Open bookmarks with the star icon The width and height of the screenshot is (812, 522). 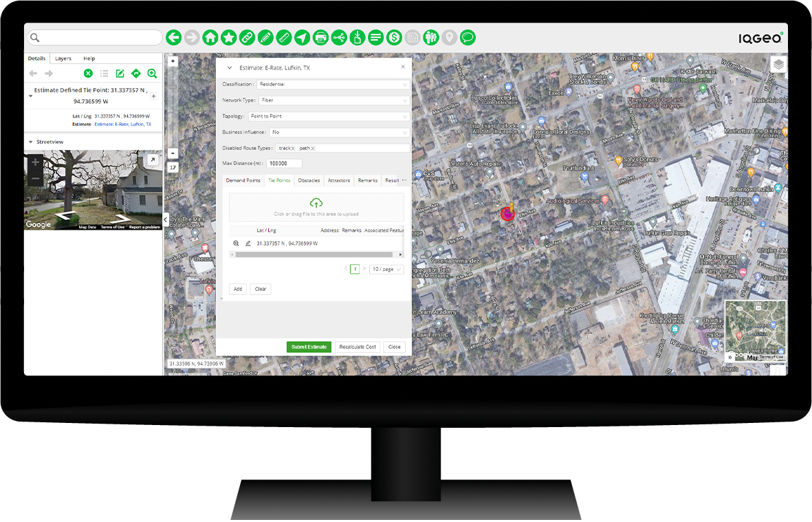click(x=228, y=37)
